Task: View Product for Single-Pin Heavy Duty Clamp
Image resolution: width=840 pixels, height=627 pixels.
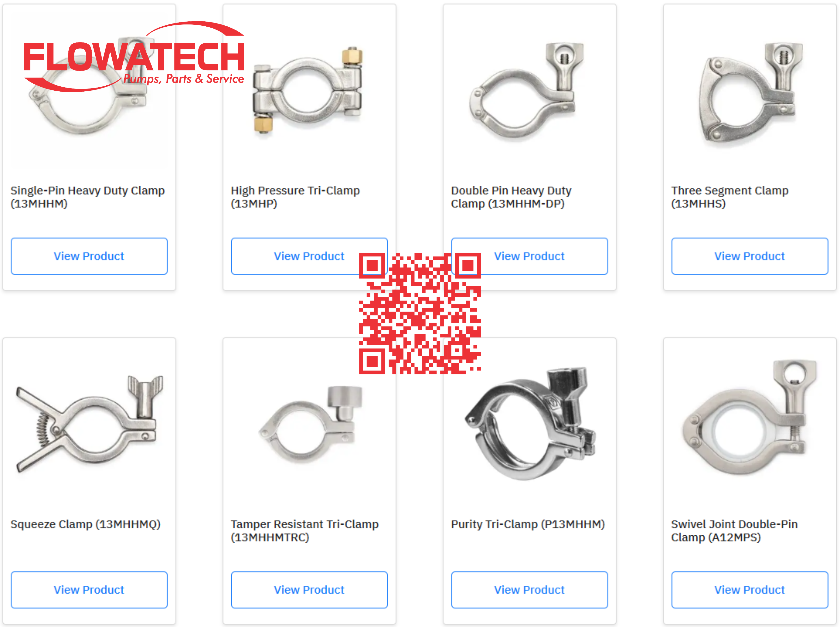Action: point(89,256)
